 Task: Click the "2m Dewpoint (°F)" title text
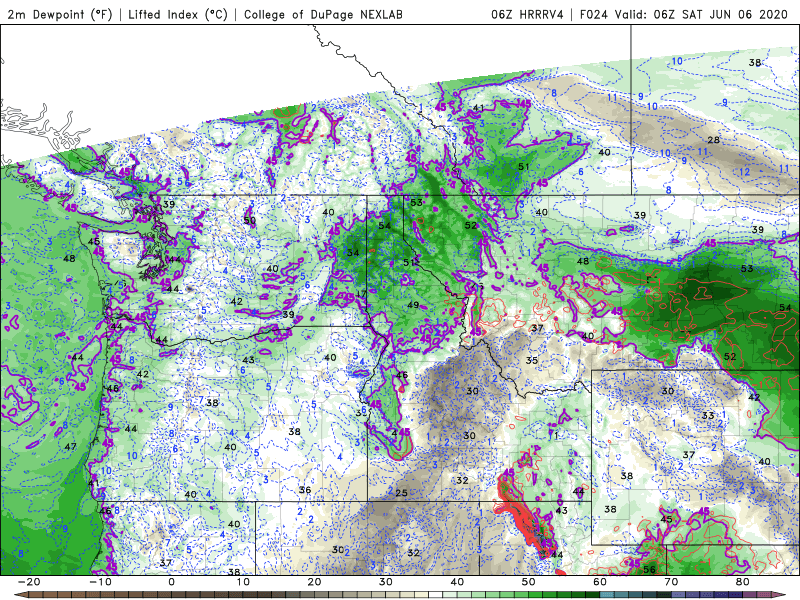tap(60, 14)
